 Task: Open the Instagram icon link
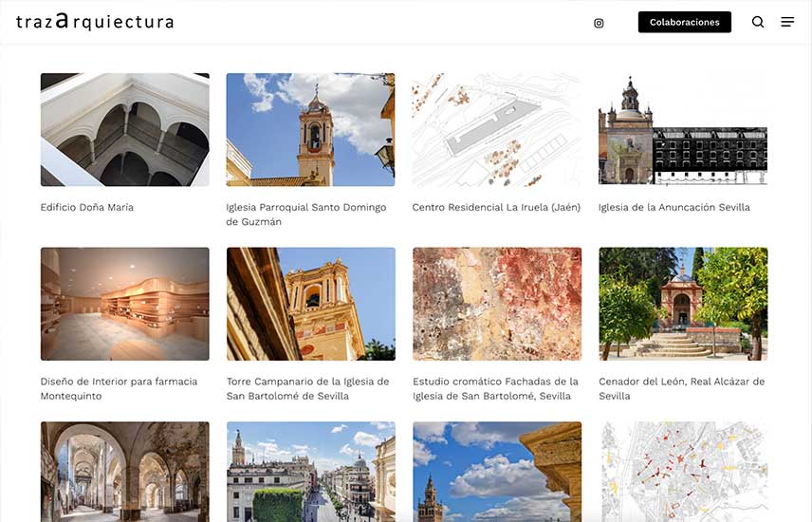click(599, 23)
